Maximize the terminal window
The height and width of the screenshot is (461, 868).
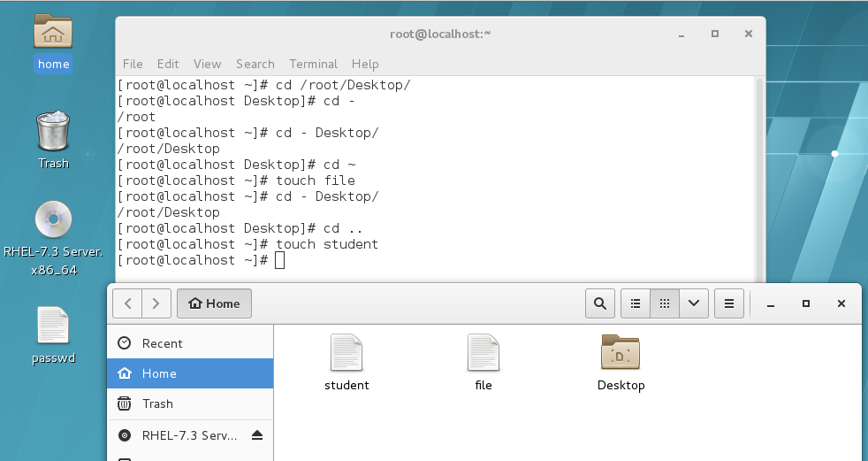(x=715, y=35)
